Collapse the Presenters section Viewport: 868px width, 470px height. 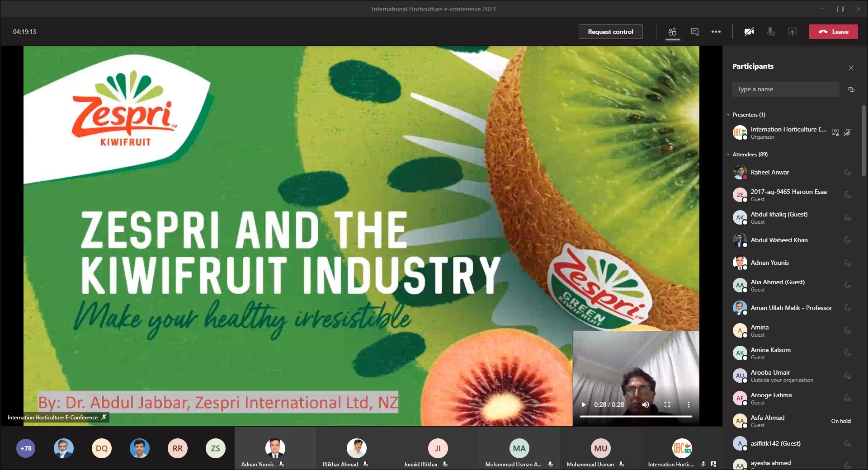[728, 115]
